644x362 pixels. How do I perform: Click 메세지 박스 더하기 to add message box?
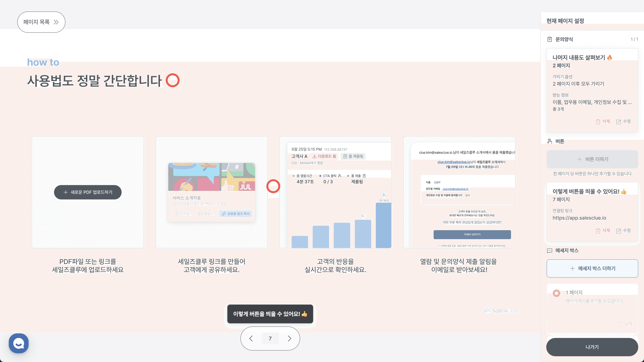click(x=592, y=268)
